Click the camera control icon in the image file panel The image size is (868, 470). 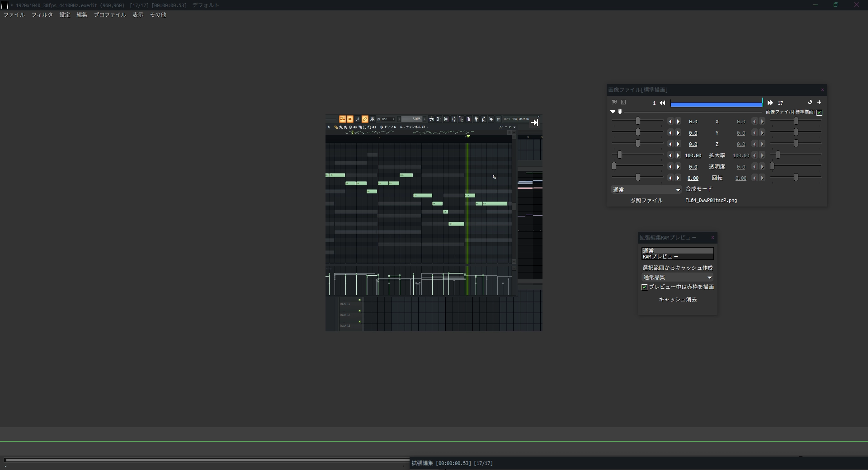click(614, 103)
